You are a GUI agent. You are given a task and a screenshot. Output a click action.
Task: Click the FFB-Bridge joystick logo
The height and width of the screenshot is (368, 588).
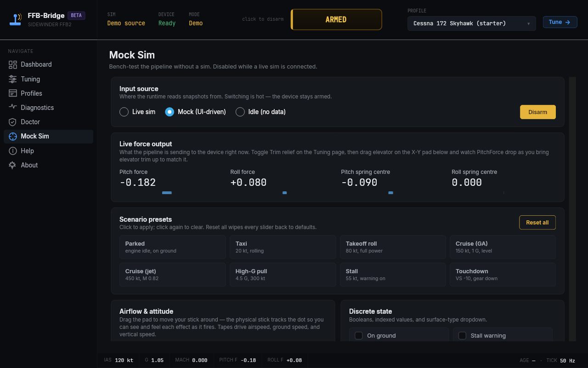click(x=16, y=19)
